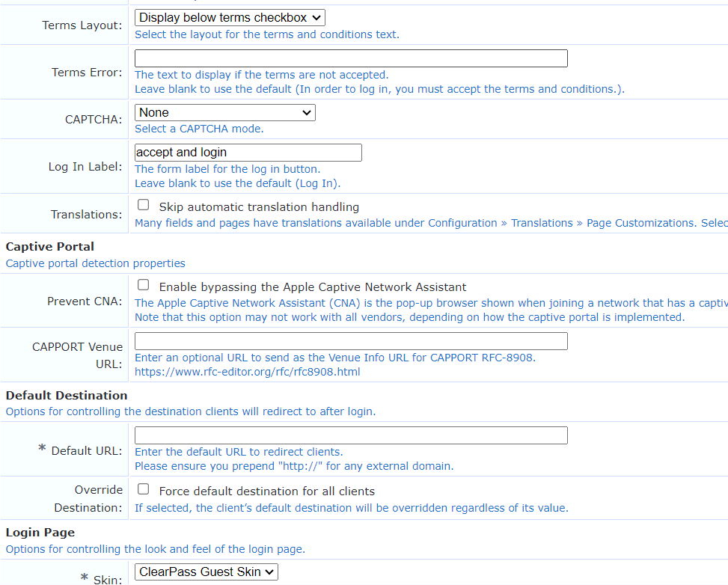
Task: Click the Terms Error text field
Action: pyautogui.click(x=351, y=58)
